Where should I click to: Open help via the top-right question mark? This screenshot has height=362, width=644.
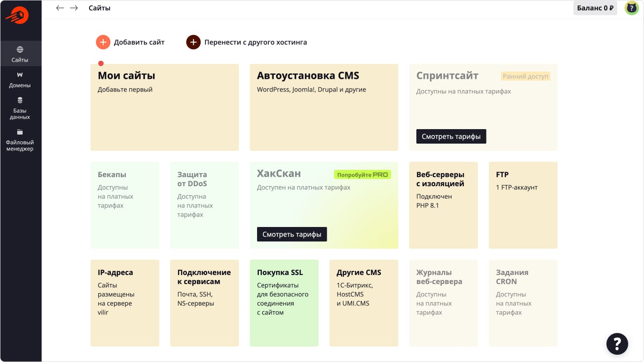(632, 8)
